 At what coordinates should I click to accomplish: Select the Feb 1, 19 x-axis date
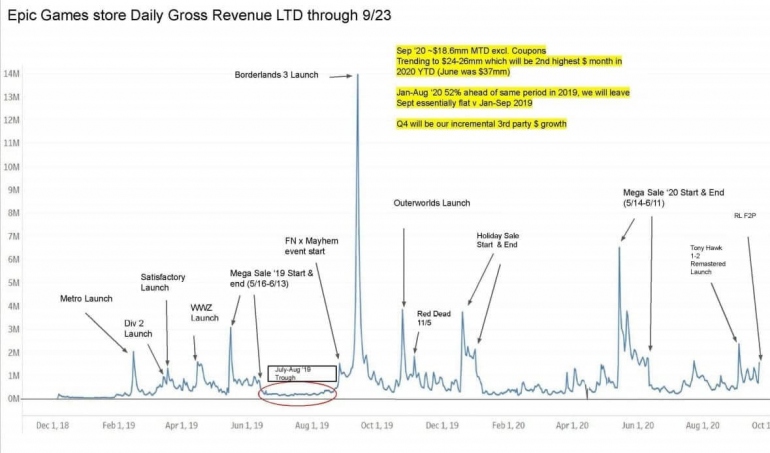118,425
